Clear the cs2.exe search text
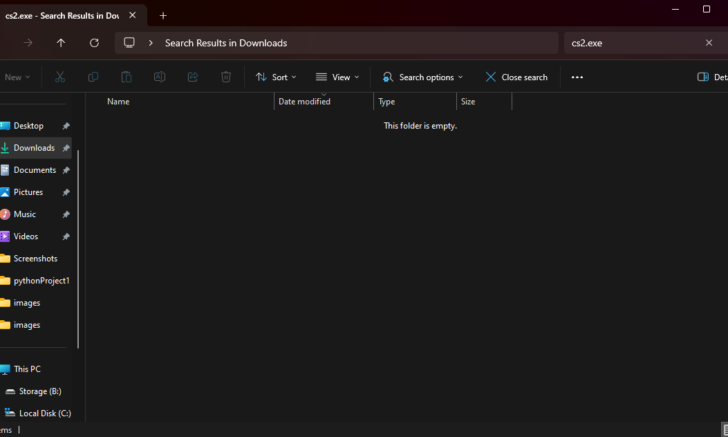The width and height of the screenshot is (728, 437). tap(709, 43)
